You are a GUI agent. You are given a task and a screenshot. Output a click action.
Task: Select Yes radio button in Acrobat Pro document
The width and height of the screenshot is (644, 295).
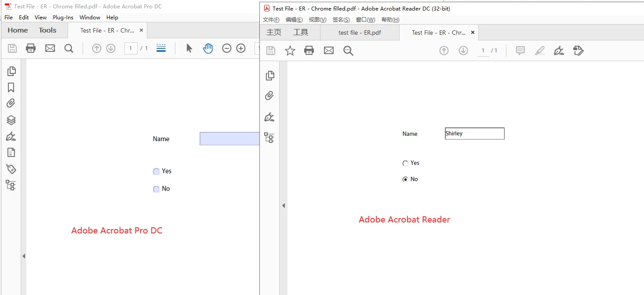[156, 171]
